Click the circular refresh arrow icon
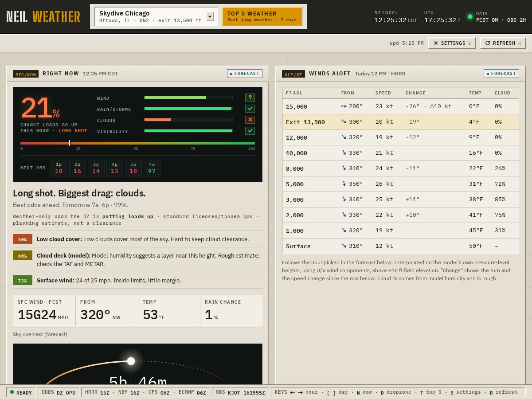 click(x=488, y=43)
